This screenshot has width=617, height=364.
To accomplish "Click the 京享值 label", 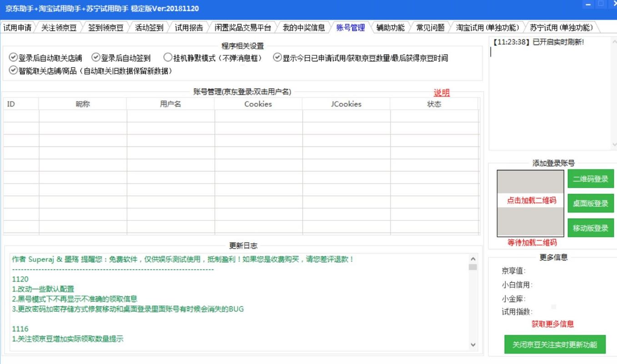I will coord(513,271).
